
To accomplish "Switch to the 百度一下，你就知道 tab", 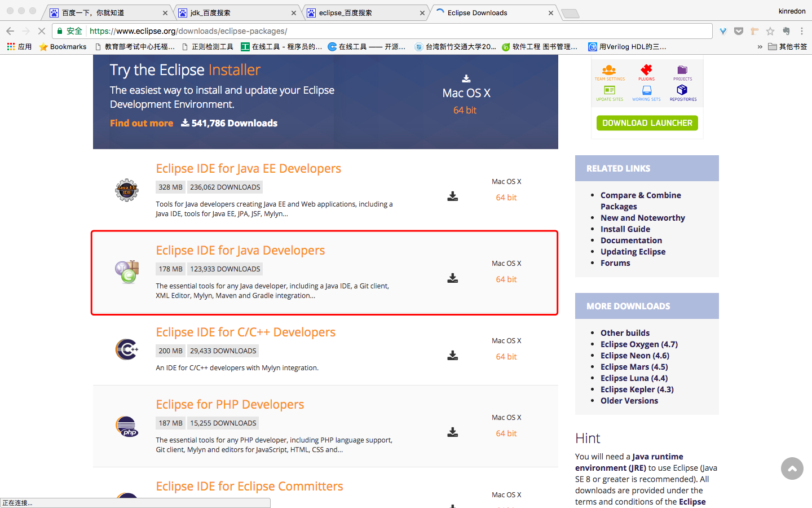I will [109, 12].
